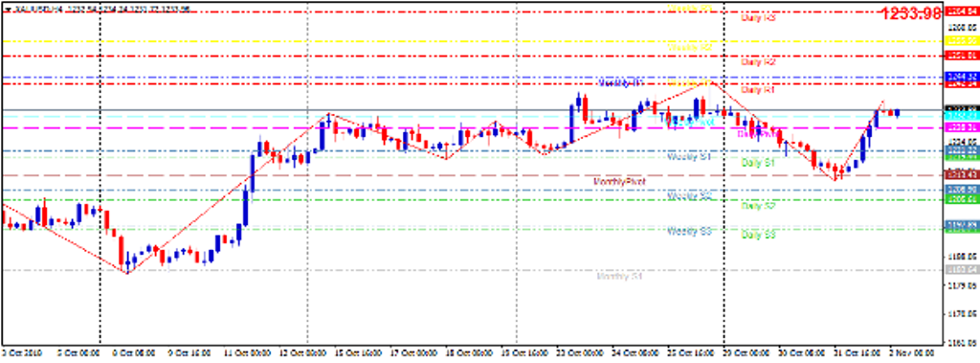Select the Daily R3 level label
Viewport: 980px width, 363px height.
click(x=758, y=18)
